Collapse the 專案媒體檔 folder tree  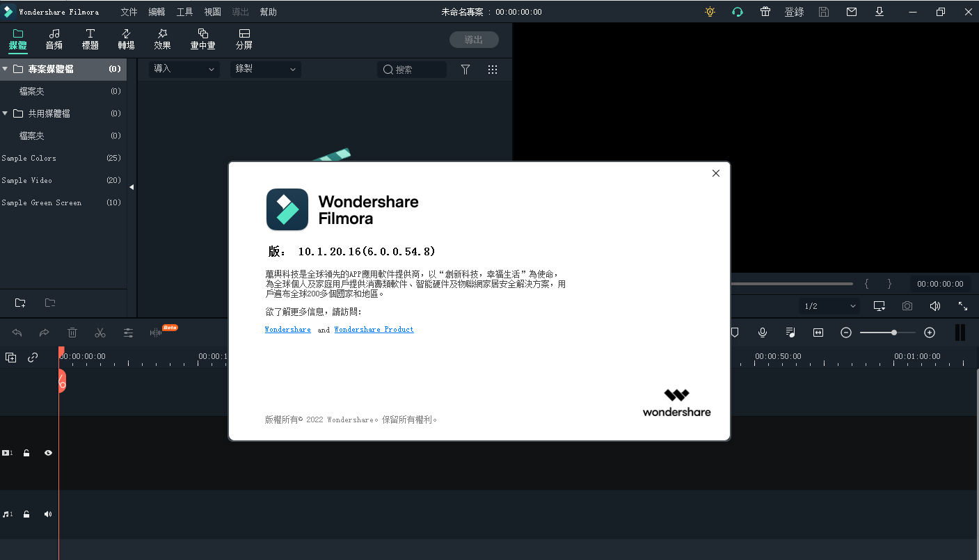point(5,69)
